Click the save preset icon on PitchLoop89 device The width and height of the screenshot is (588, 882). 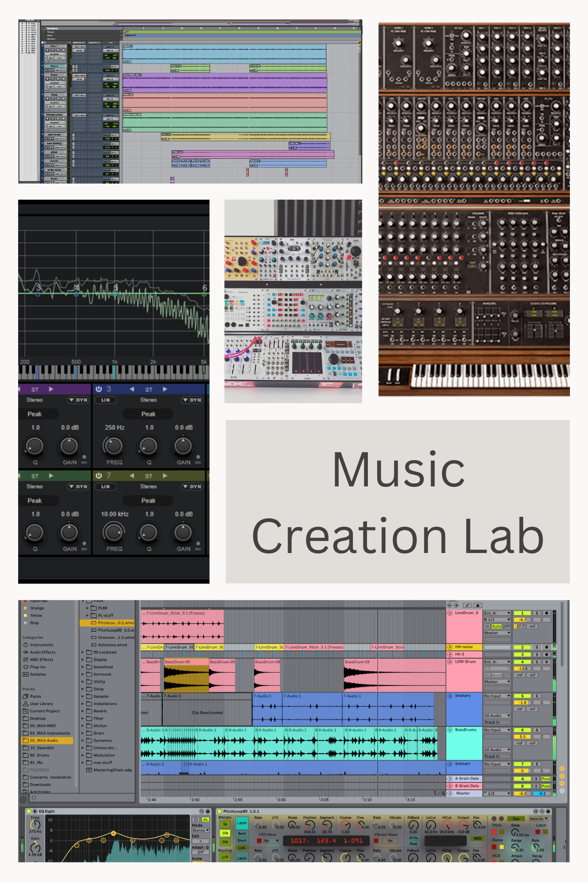(548, 811)
